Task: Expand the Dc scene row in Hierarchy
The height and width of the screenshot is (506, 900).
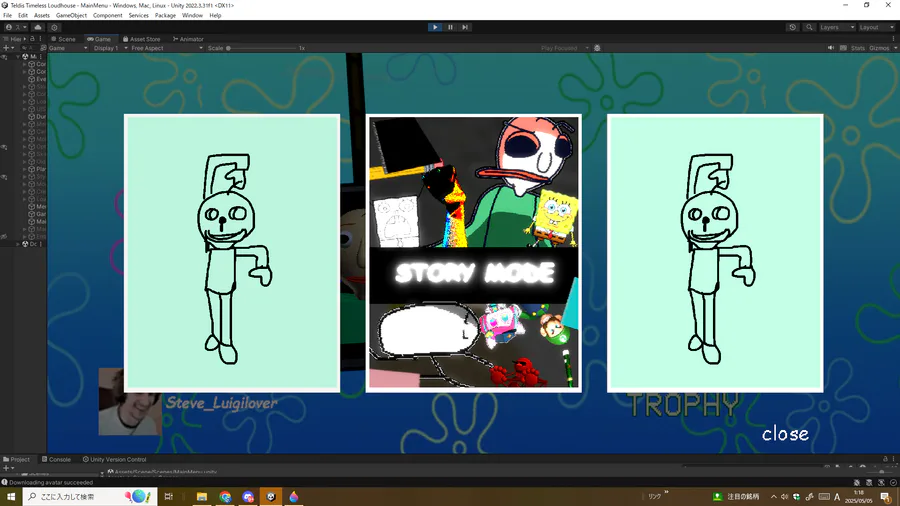Action: [x=19, y=244]
